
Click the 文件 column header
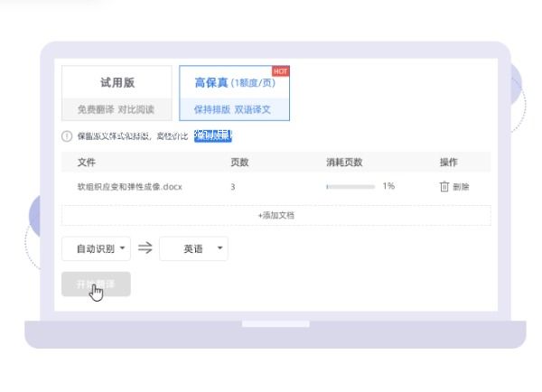[87, 163]
